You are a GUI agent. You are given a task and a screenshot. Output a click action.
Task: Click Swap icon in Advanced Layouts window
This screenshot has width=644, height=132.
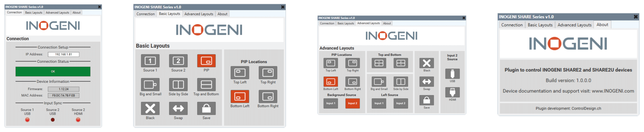427,82
